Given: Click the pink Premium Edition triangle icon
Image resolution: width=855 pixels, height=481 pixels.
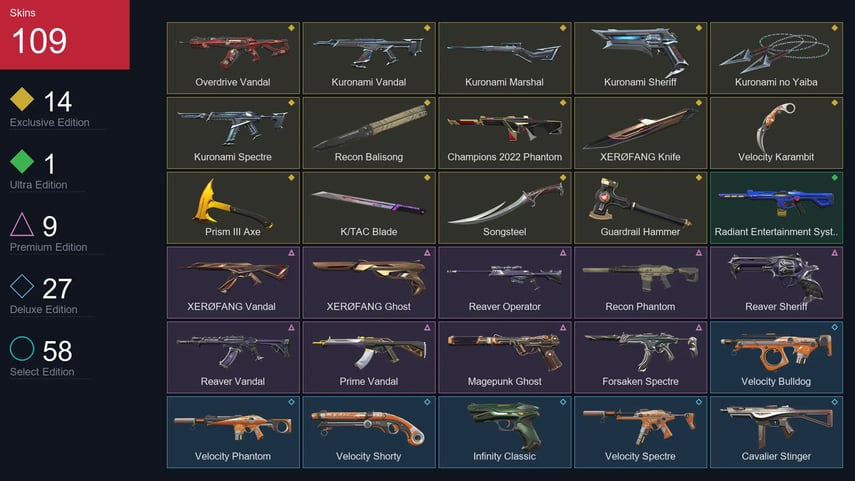Looking at the screenshot, I should coord(22,224).
